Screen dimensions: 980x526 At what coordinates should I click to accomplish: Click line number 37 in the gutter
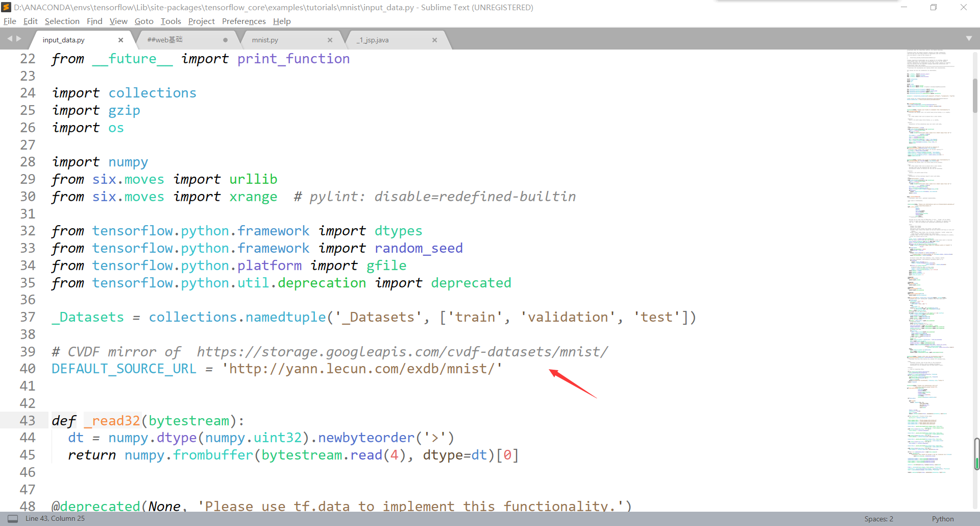coord(28,317)
